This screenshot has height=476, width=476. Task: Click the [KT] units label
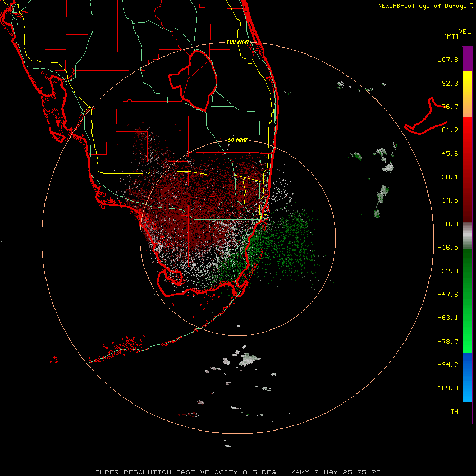coord(452,36)
